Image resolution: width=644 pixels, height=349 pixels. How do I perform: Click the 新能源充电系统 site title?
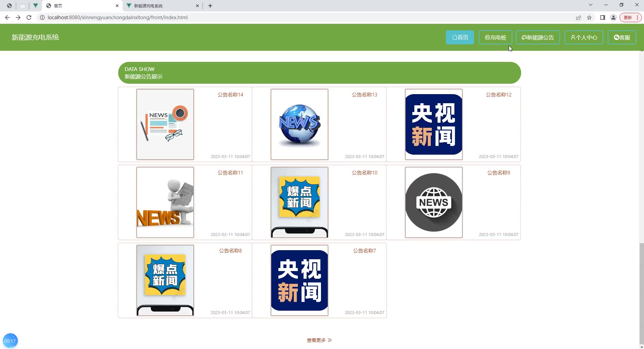pos(35,37)
